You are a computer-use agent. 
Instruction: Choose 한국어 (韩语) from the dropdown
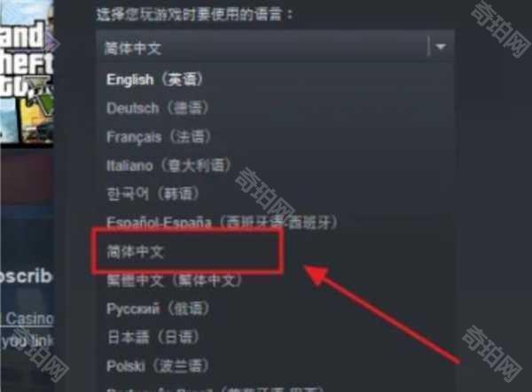(x=153, y=194)
